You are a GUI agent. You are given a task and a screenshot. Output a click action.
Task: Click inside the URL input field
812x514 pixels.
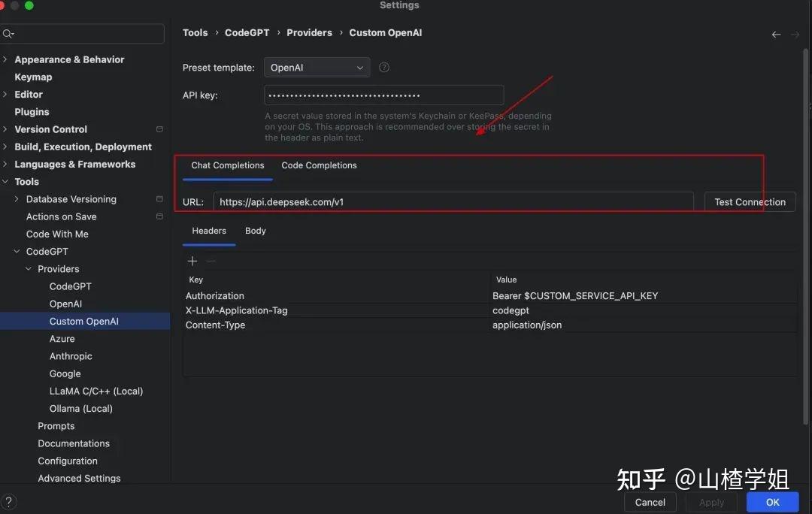tap(451, 201)
